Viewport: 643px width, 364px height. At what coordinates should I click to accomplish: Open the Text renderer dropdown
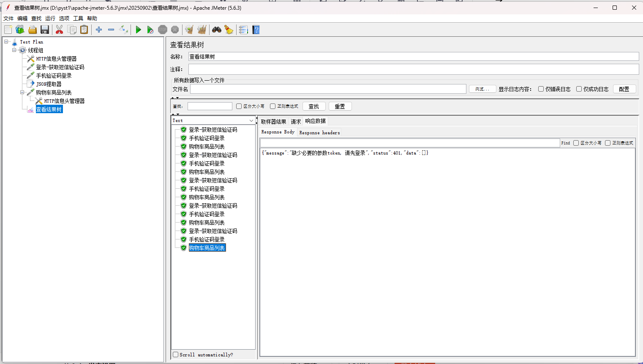coord(213,121)
